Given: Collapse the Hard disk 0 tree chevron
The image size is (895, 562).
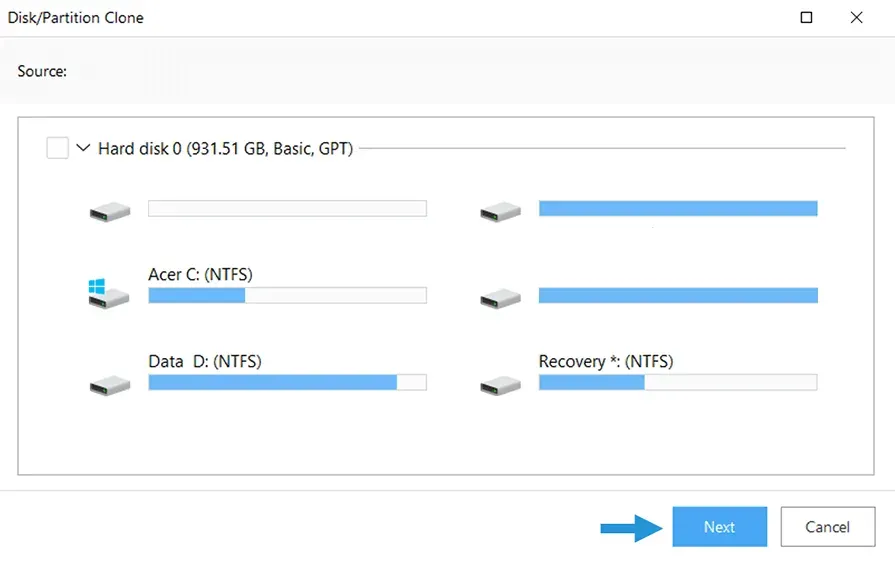Looking at the screenshot, I should pos(83,149).
